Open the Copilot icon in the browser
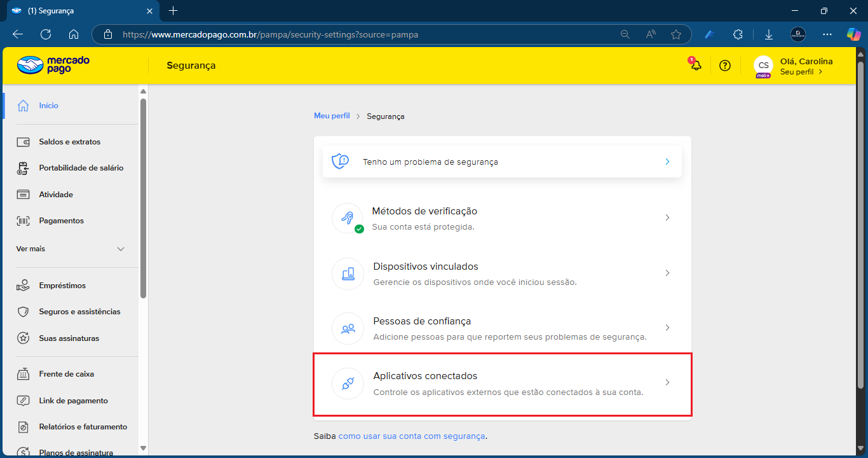 coord(853,34)
